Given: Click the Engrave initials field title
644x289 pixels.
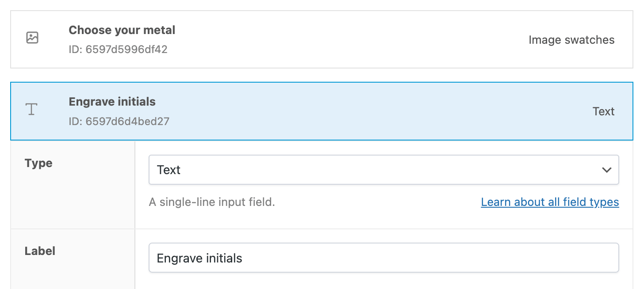Looking at the screenshot, I should tap(112, 102).
